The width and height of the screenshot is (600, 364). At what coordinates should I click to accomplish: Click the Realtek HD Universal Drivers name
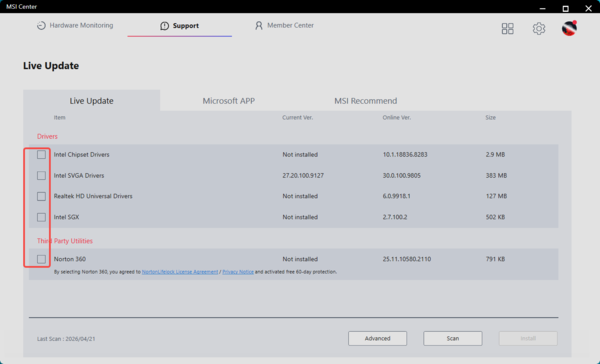[x=93, y=196]
